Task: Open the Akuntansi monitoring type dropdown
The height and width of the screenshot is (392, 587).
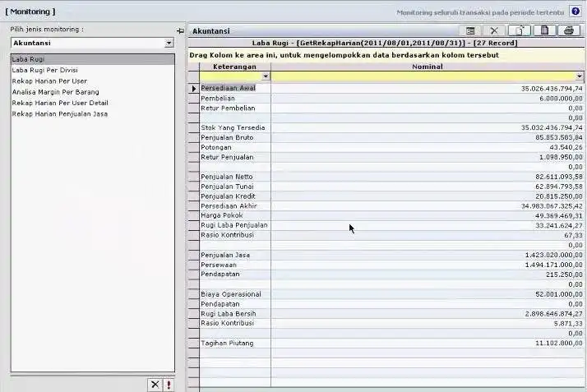Action: pos(169,43)
